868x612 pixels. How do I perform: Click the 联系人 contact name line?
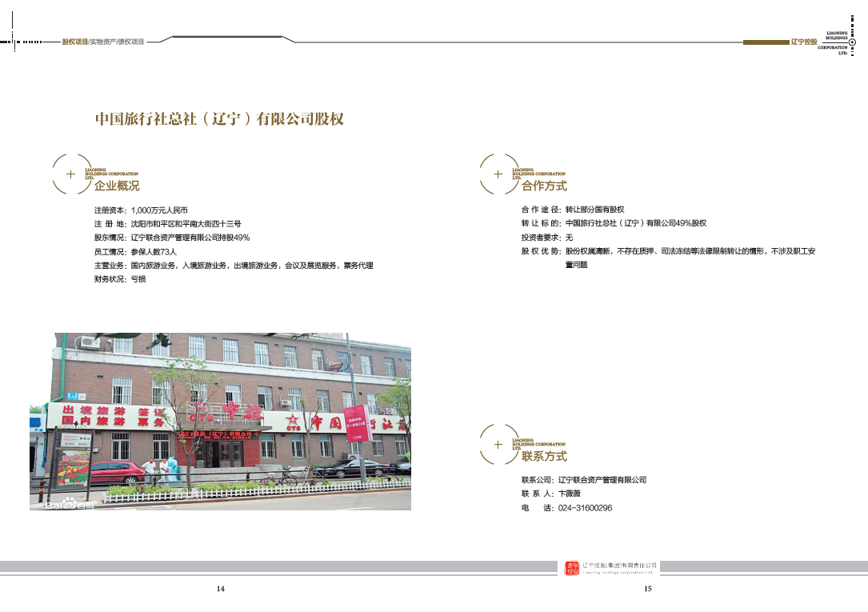pyautogui.click(x=551, y=494)
